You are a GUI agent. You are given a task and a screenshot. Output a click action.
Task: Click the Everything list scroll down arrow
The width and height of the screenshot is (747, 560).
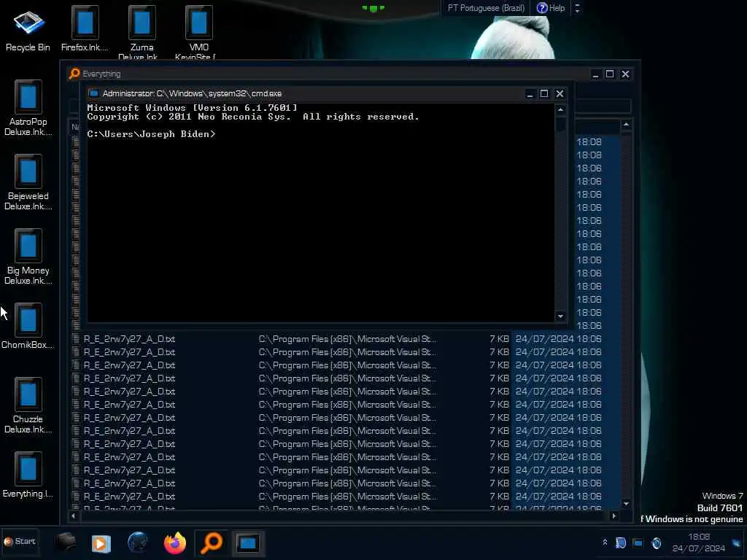pyautogui.click(x=627, y=504)
